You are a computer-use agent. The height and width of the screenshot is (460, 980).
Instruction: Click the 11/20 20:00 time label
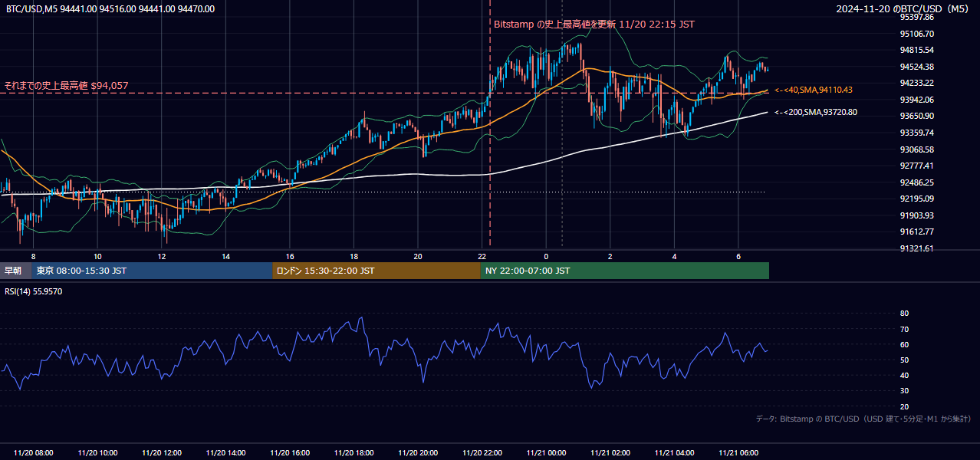point(418,453)
